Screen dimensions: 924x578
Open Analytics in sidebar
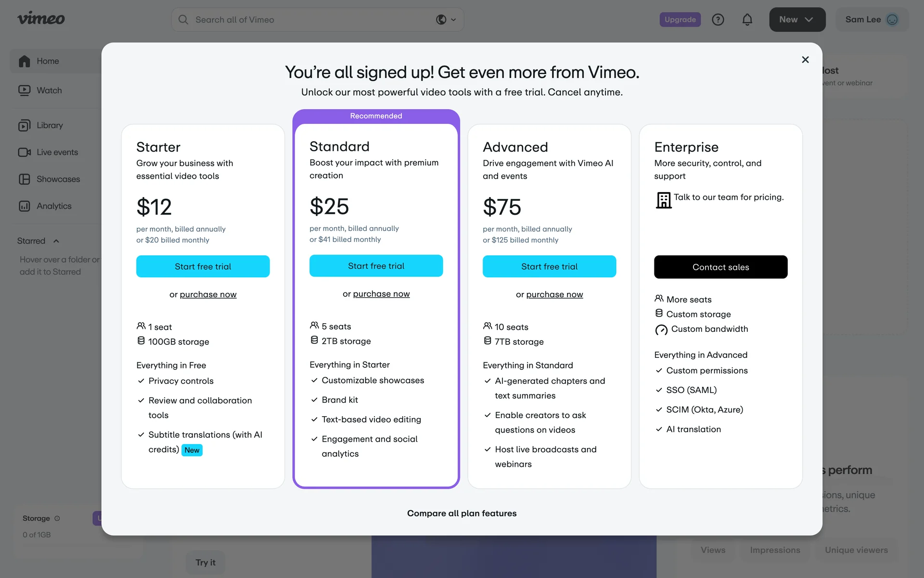[x=53, y=206]
